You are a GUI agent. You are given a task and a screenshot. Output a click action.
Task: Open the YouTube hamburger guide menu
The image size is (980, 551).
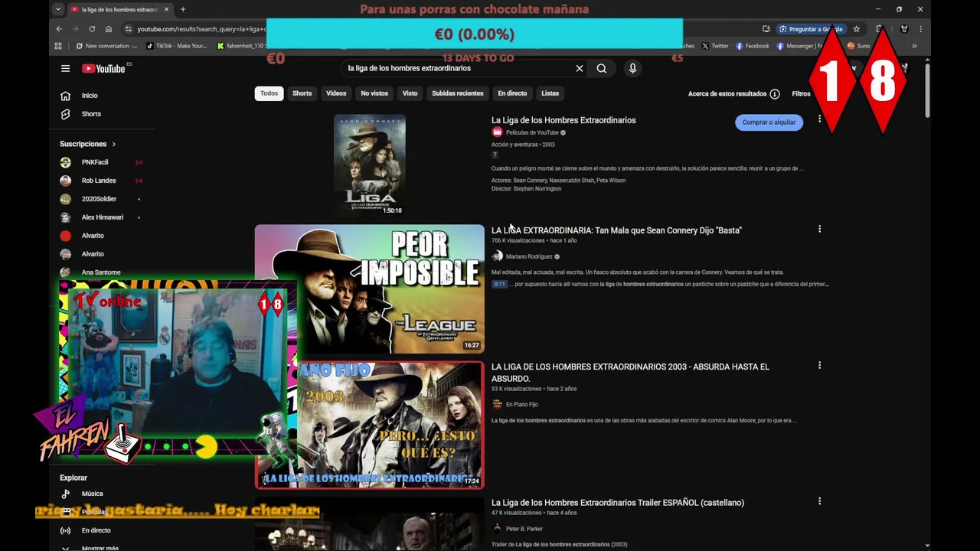point(65,68)
